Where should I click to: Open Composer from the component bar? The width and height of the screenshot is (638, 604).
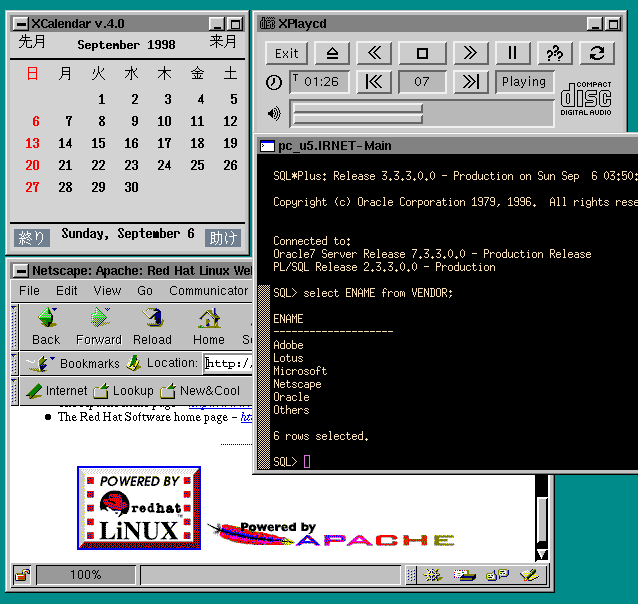point(529,575)
